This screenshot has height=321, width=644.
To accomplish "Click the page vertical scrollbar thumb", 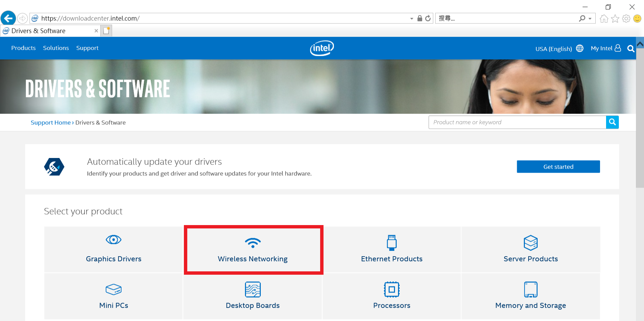I will point(640,118).
